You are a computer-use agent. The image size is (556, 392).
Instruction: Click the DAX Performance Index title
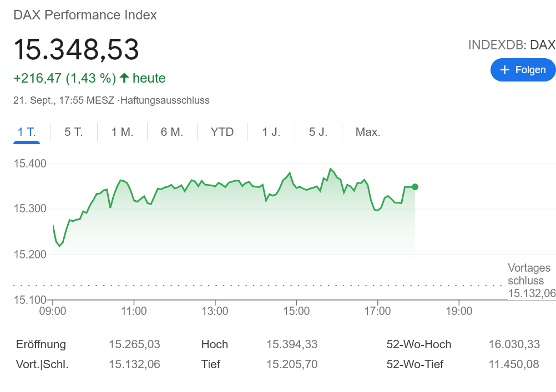[85, 15]
